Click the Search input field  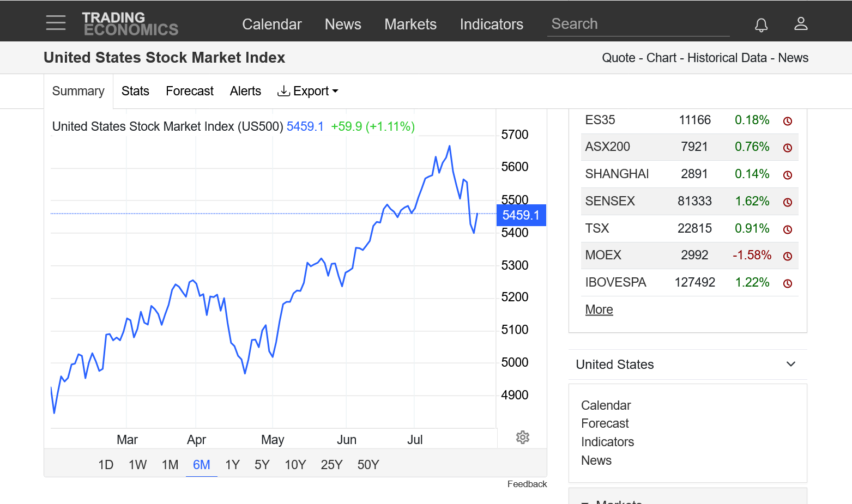tap(638, 24)
